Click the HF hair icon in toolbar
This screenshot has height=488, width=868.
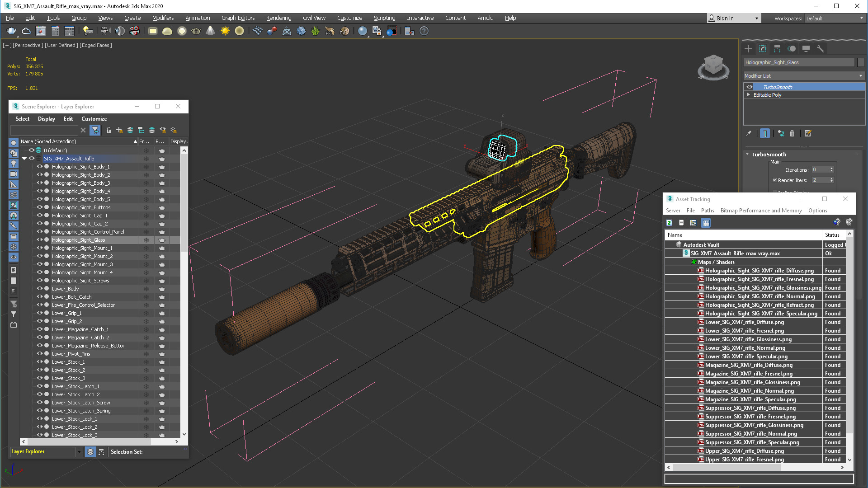tap(330, 31)
